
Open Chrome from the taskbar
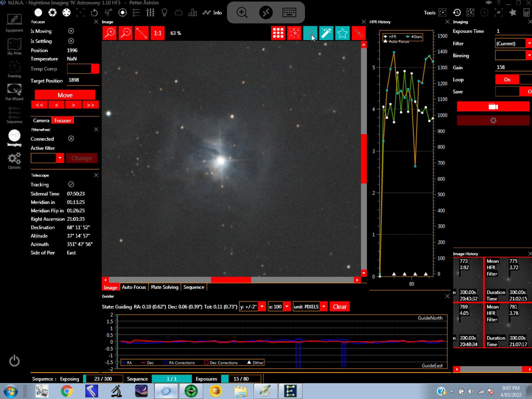coord(66,391)
